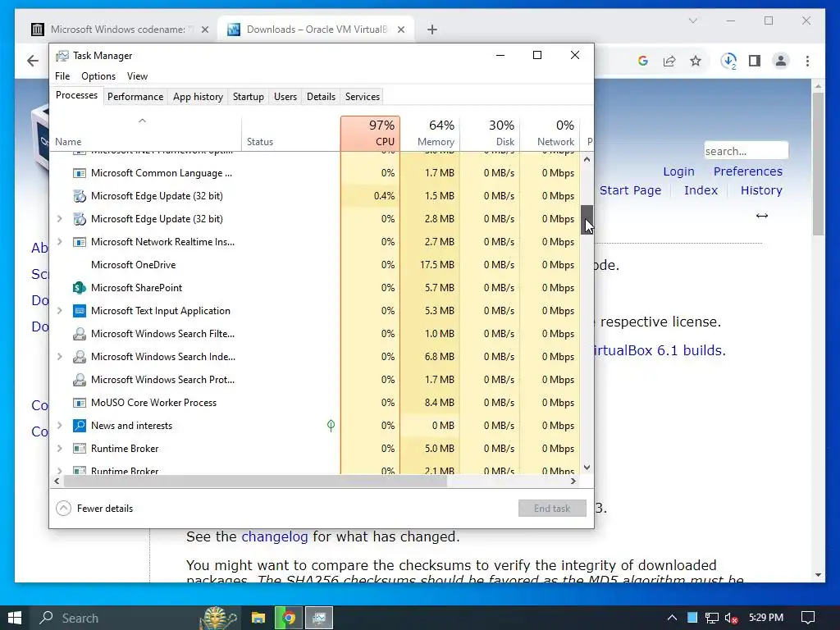Click Chrome's share page icon
The height and width of the screenshot is (630, 840).
point(669,61)
